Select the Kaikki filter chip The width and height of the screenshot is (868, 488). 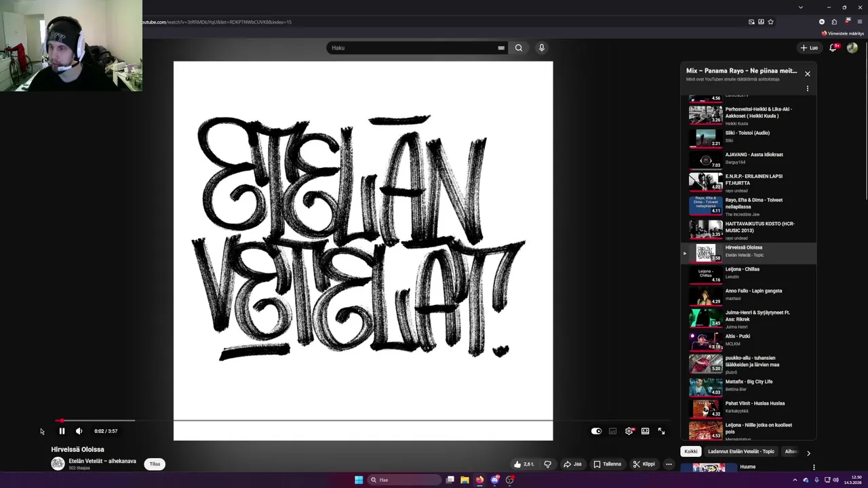(x=691, y=451)
